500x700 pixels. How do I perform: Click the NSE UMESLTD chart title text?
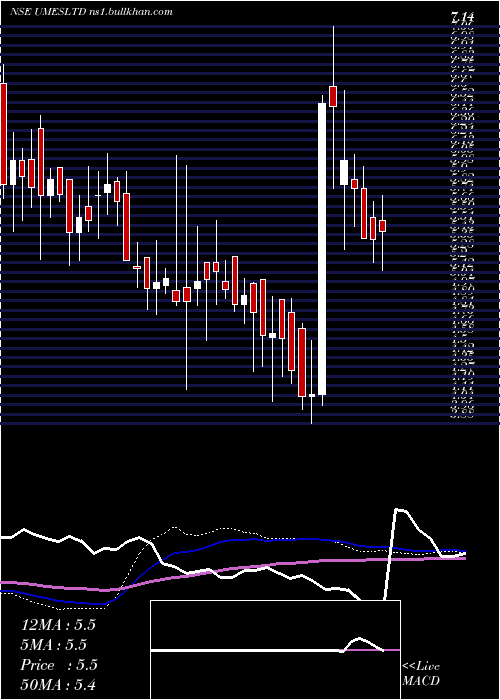coord(91,12)
